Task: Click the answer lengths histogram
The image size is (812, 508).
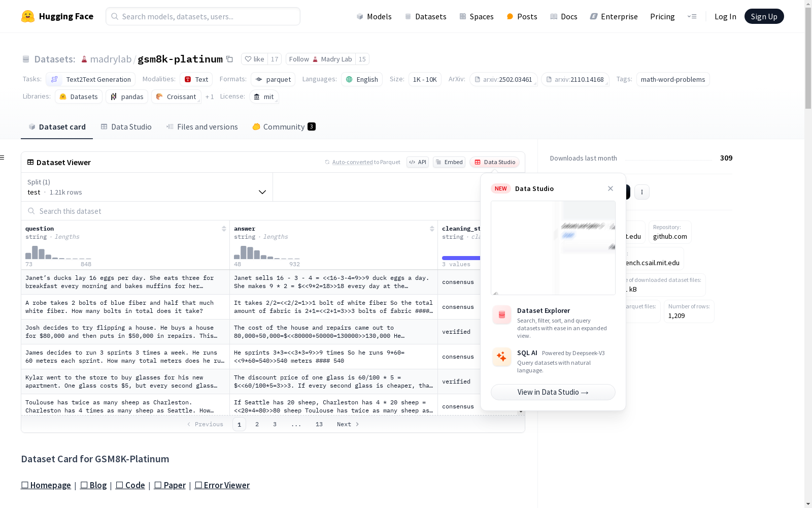Action: coord(267,252)
